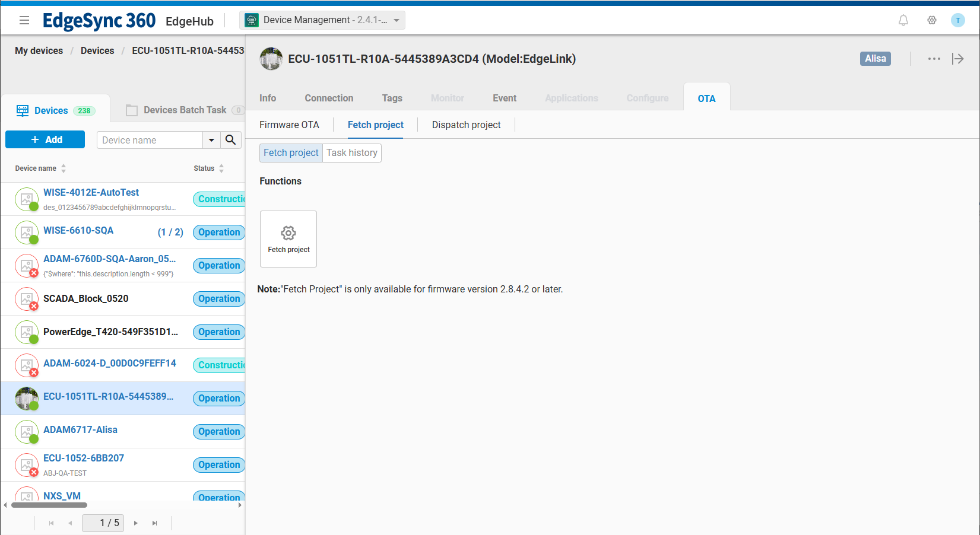This screenshot has width=980, height=535.
Task: Open settings gear in top bar
Action: [931, 21]
